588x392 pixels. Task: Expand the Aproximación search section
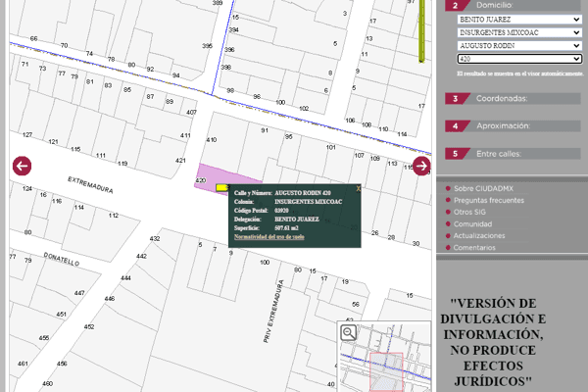pyautogui.click(x=503, y=126)
